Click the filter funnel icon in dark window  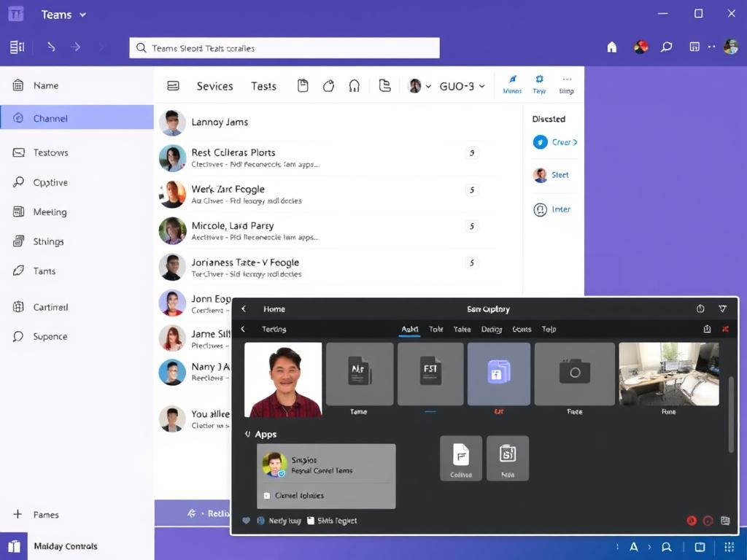(x=723, y=308)
